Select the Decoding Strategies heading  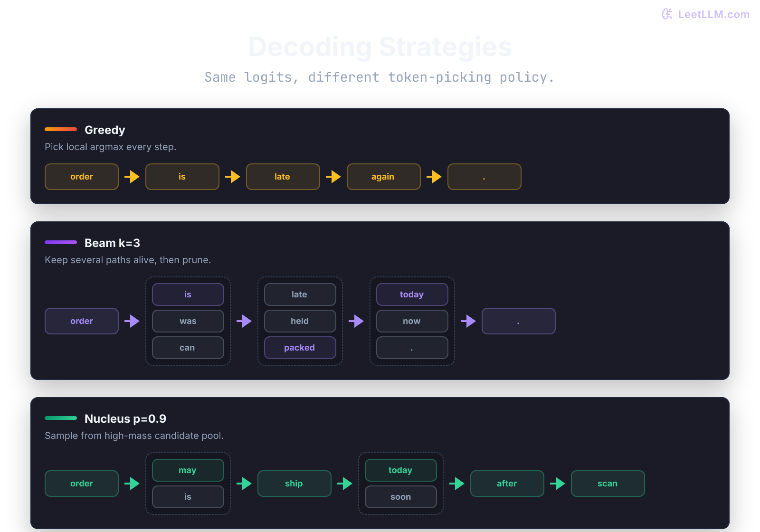click(x=380, y=47)
